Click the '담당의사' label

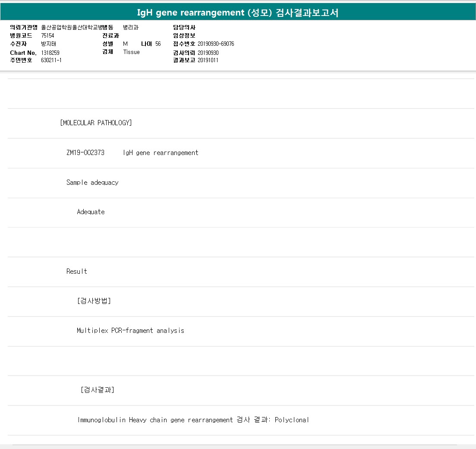click(184, 27)
